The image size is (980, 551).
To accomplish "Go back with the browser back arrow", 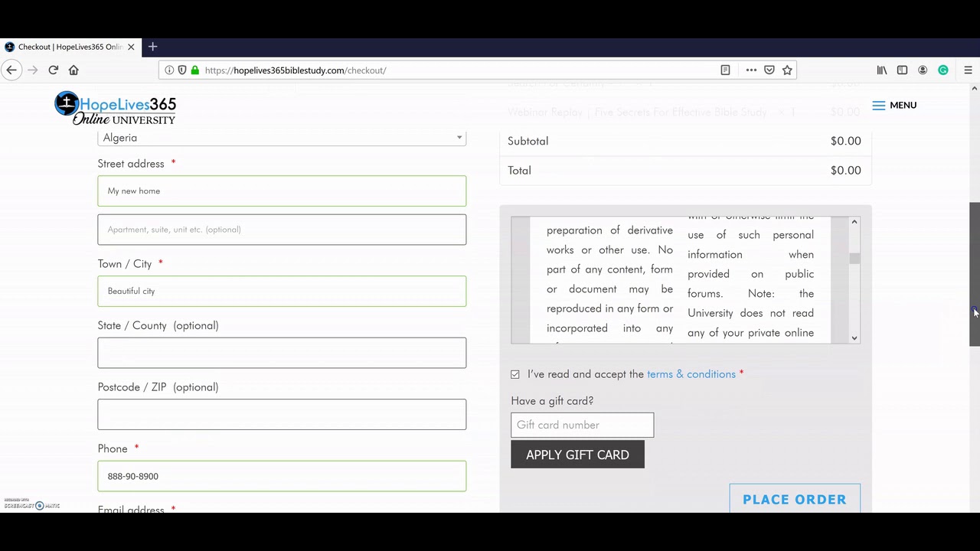I will coord(11,70).
